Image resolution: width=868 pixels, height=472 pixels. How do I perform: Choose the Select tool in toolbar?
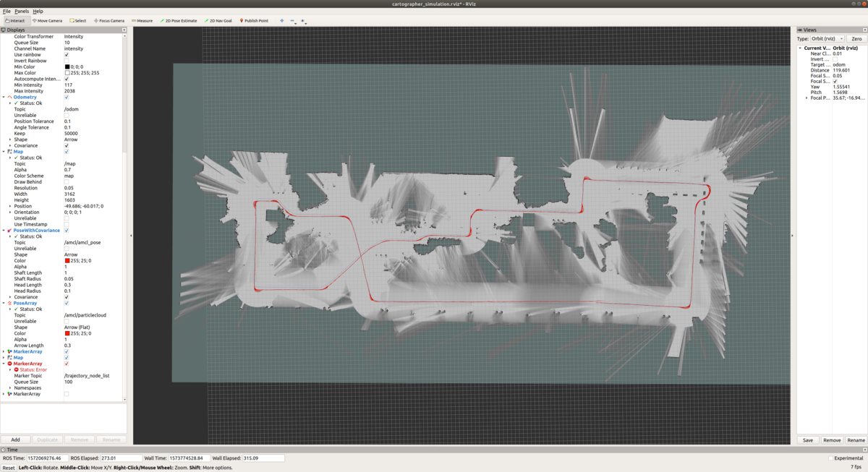pyautogui.click(x=78, y=21)
